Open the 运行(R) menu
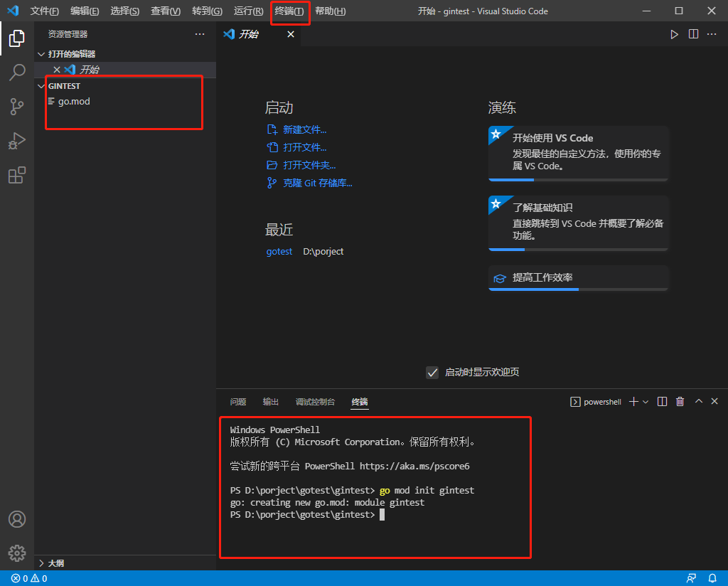728x586 pixels. point(248,11)
